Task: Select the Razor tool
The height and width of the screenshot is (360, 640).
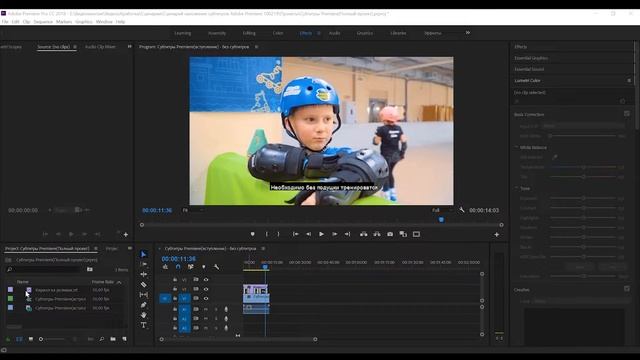Action: point(144,284)
